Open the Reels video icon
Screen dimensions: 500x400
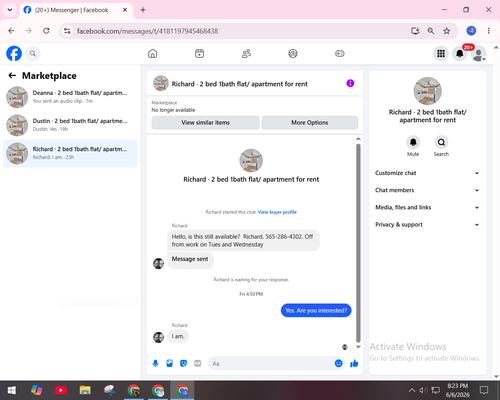click(x=199, y=53)
